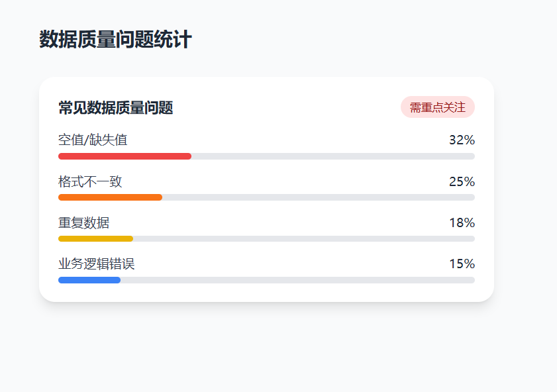Screen dimensions: 557x392
Task: Click the 15% value
Action: (x=462, y=264)
